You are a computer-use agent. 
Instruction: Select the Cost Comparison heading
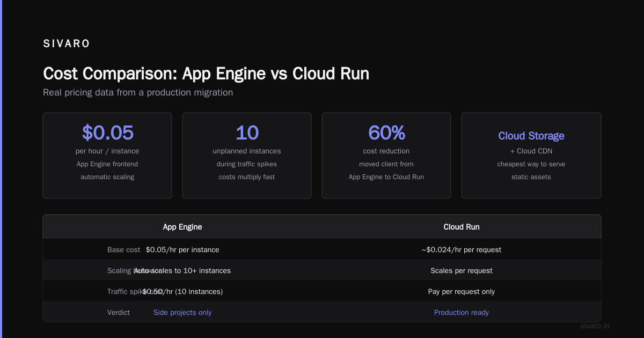pyautogui.click(x=206, y=74)
